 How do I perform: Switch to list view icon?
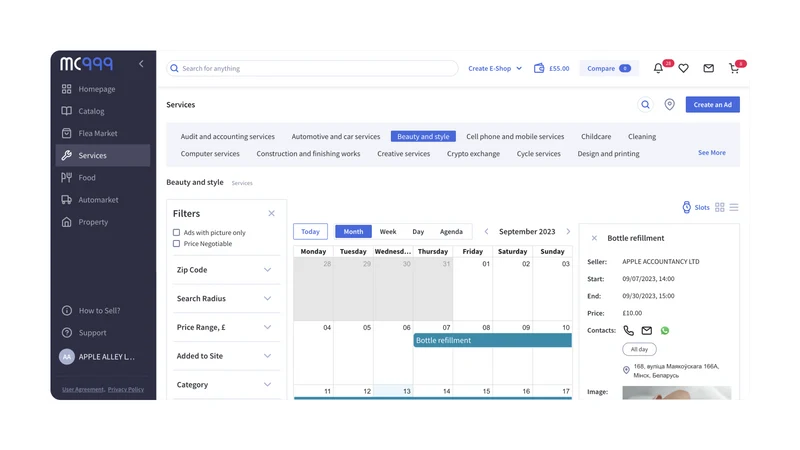tap(734, 207)
